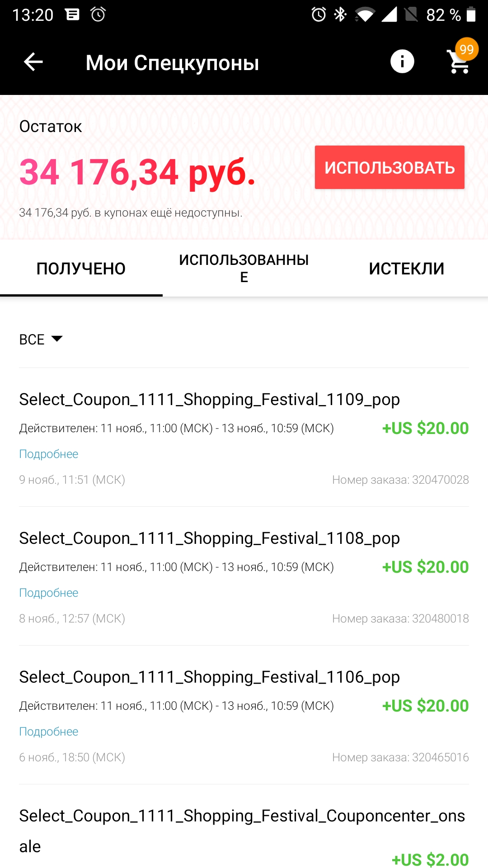The height and width of the screenshot is (868, 488).
Task: Tap order number 320480018
Action: [x=400, y=618]
